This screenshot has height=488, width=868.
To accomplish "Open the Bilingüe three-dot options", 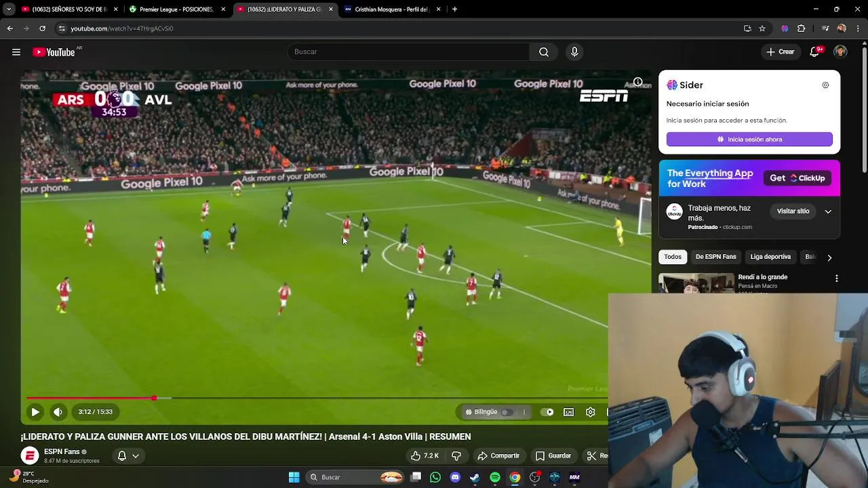I will pos(524,412).
